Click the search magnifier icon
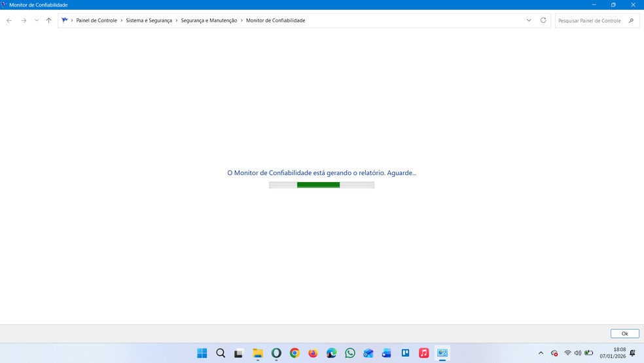 pos(632,20)
